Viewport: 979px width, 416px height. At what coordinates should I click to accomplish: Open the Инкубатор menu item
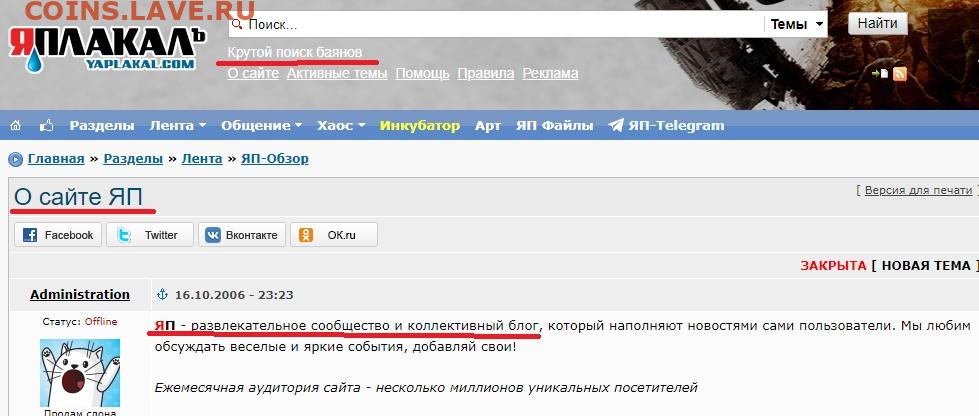419,126
